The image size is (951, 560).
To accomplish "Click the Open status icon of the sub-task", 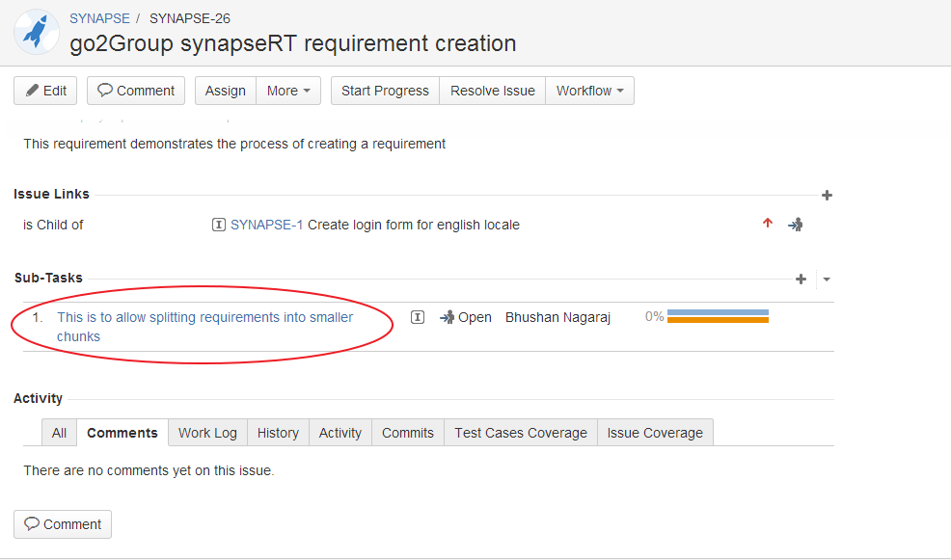I will [447, 317].
